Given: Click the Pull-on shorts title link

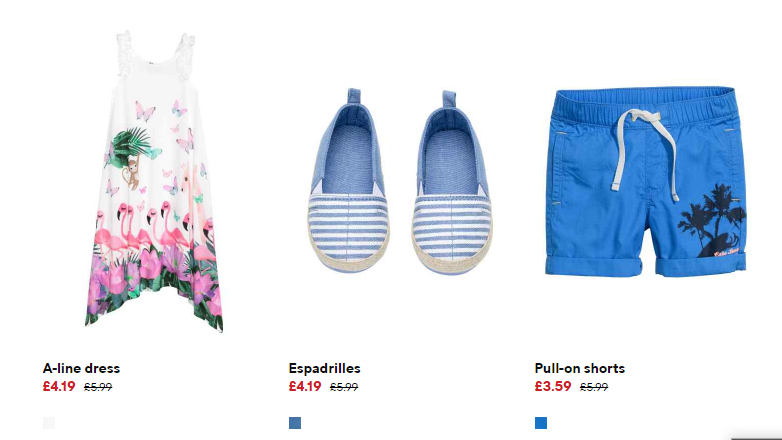Looking at the screenshot, I should (580, 368).
